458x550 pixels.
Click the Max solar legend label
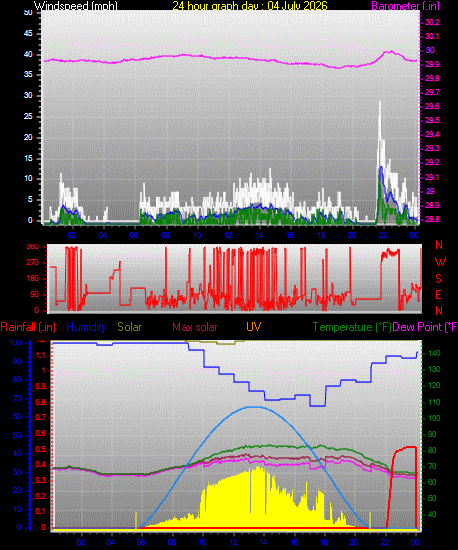(x=195, y=327)
